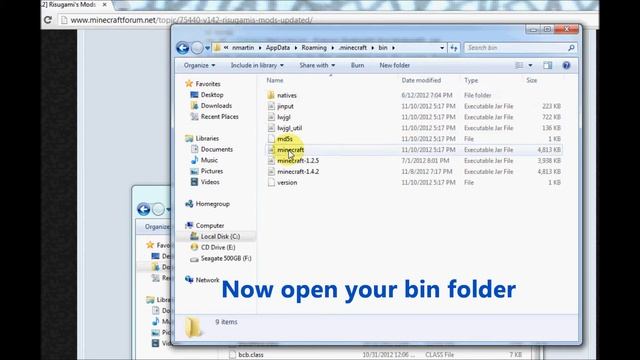Select CD Drive (E:)

[x=213, y=247]
